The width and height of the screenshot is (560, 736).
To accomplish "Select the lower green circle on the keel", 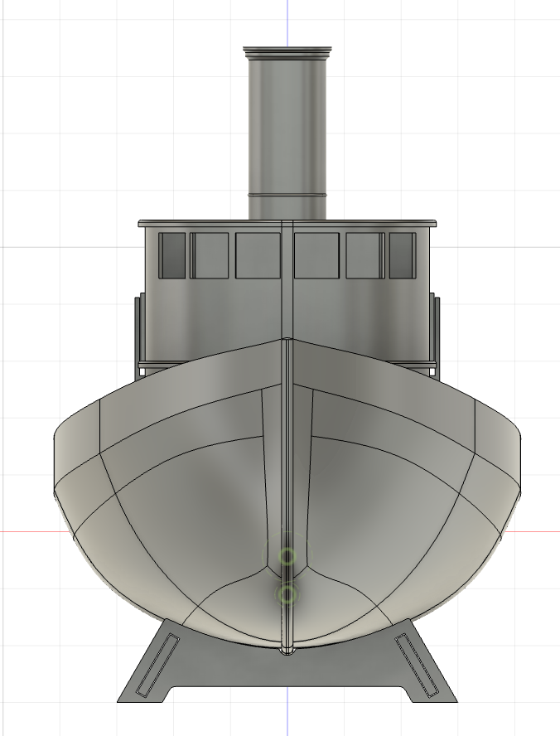I will pos(287,594).
